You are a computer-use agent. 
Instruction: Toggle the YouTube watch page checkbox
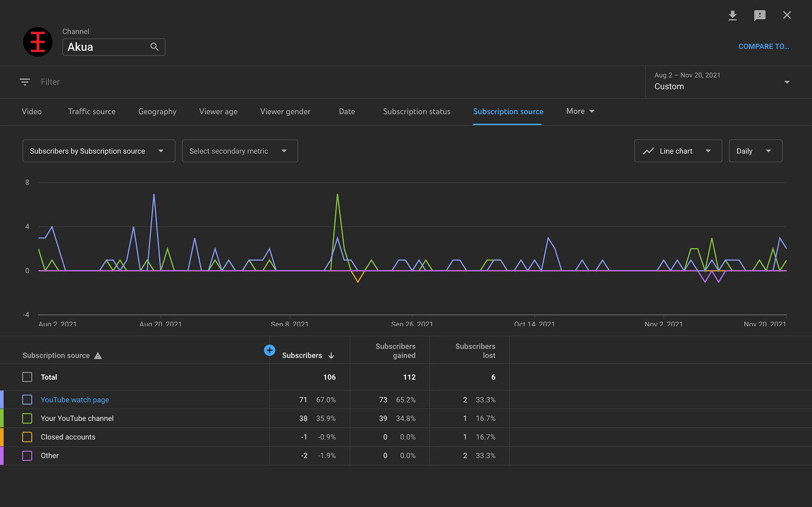27,400
